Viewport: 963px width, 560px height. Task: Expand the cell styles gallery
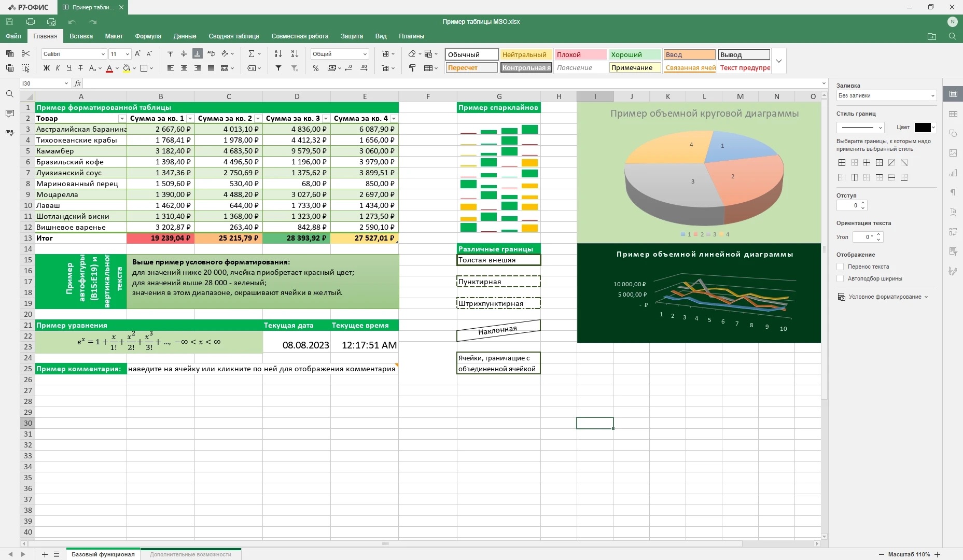click(778, 61)
